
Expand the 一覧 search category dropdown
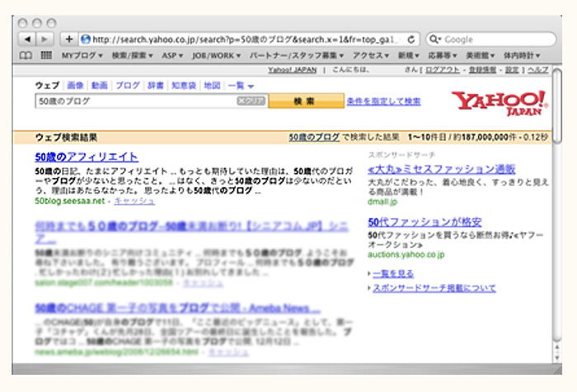[x=241, y=86]
